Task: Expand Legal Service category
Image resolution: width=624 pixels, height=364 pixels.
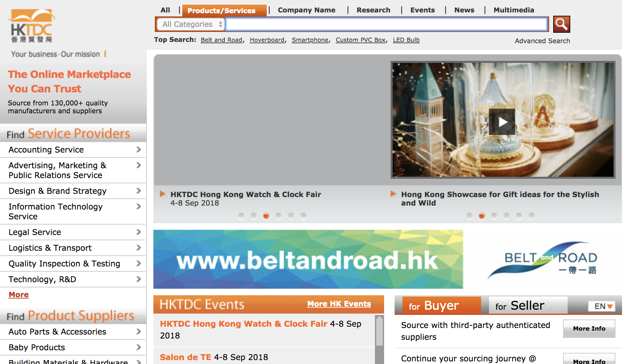Action: (73, 232)
